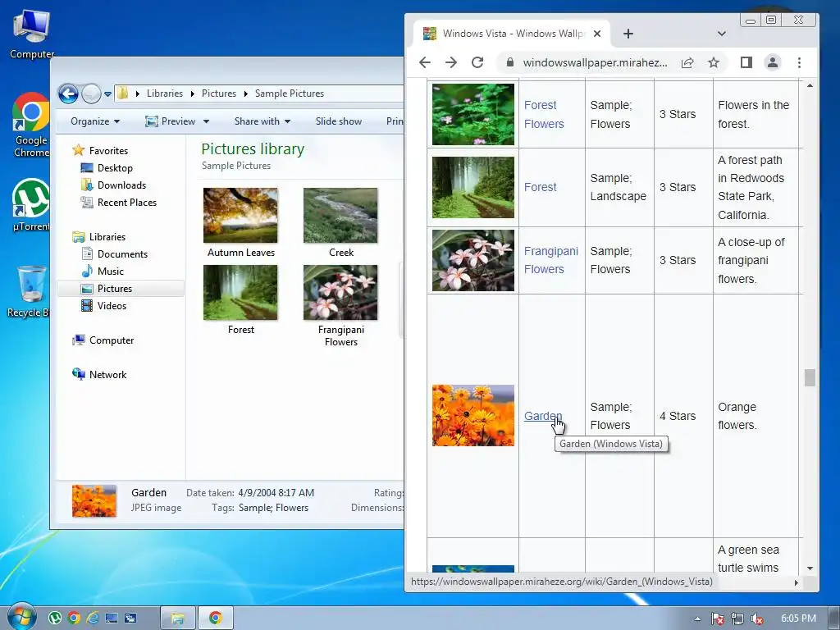Open the Garden wiki link
Image resolution: width=840 pixels, height=630 pixels.
(543, 416)
